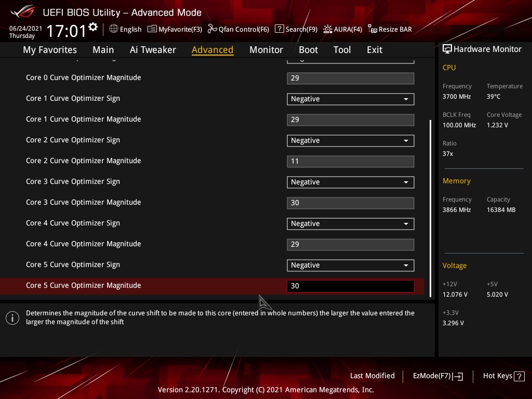Select Core 4 Curve Optimizer Sign label
532x399 pixels.
click(x=73, y=223)
